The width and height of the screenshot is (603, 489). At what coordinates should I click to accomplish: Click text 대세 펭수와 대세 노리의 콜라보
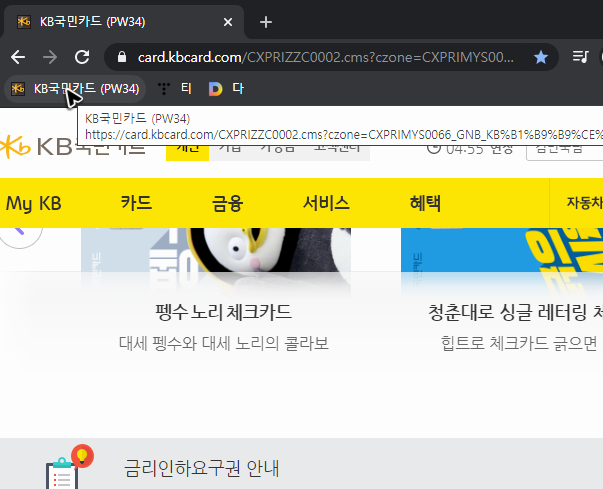223,343
